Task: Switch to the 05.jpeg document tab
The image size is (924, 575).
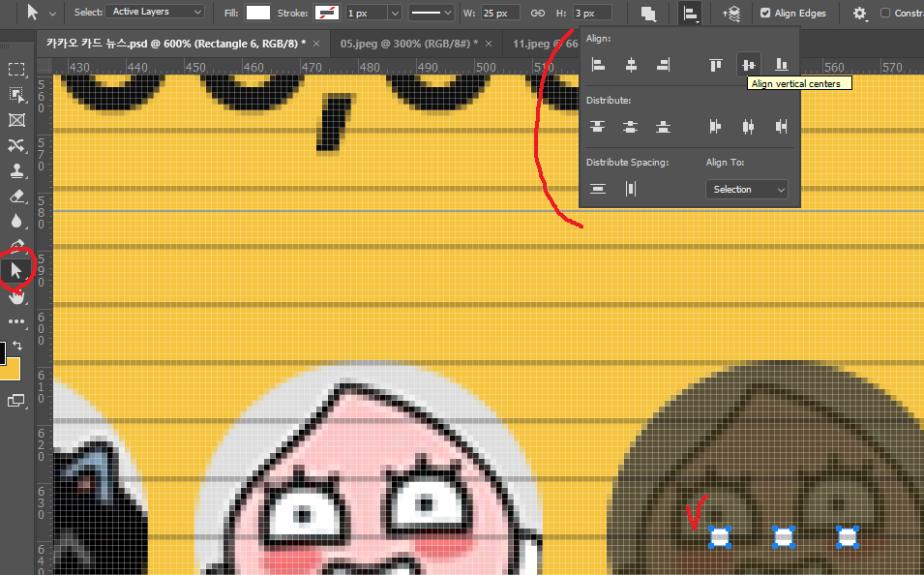Action: click(x=409, y=44)
